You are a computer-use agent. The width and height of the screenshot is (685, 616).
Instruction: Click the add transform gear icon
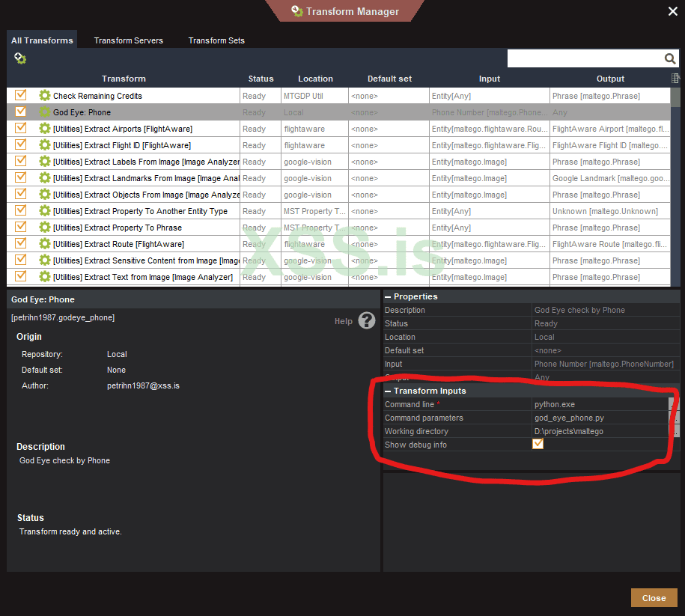tap(20, 58)
